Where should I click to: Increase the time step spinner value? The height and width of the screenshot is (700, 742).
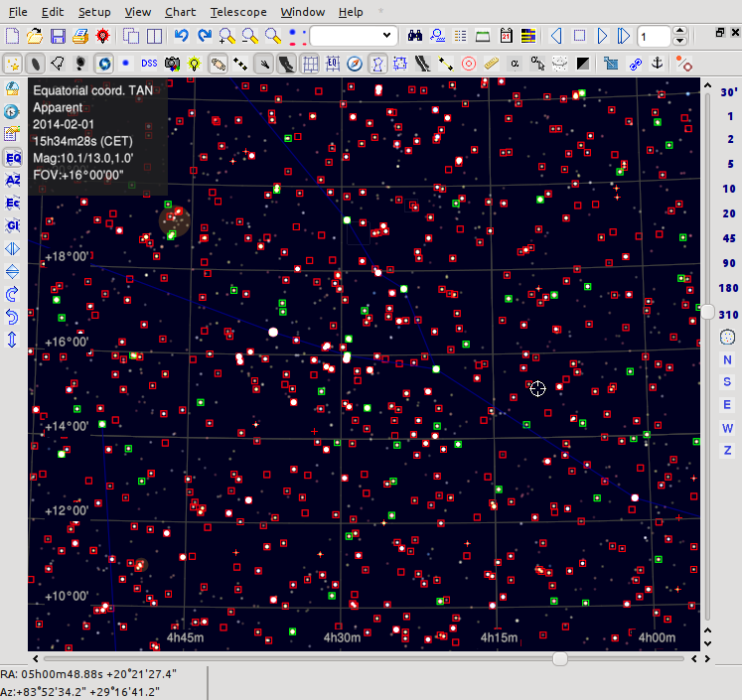[680, 31]
